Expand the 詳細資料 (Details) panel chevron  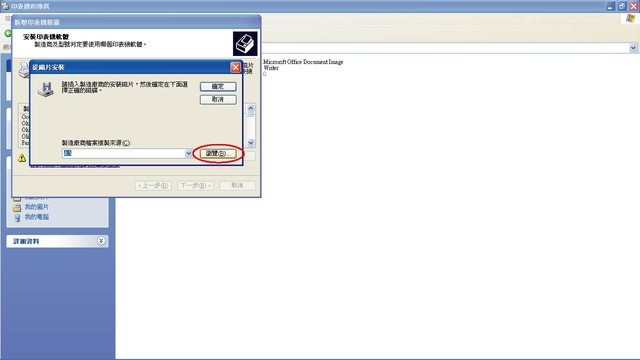[x=101, y=241]
